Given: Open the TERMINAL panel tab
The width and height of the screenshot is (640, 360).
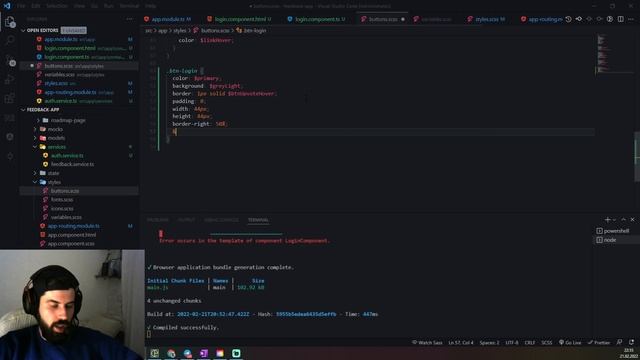Looking at the screenshot, I should (258, 220).
